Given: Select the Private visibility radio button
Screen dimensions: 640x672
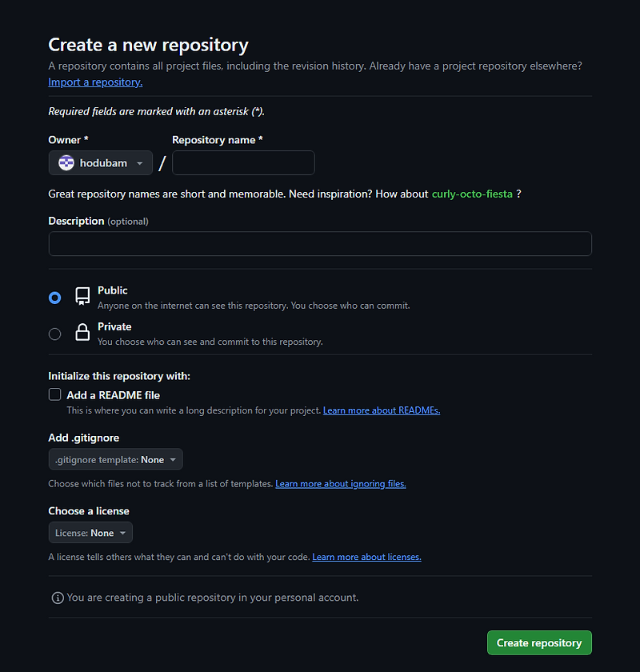Looking at the screenshot, I should coord(54,334).
